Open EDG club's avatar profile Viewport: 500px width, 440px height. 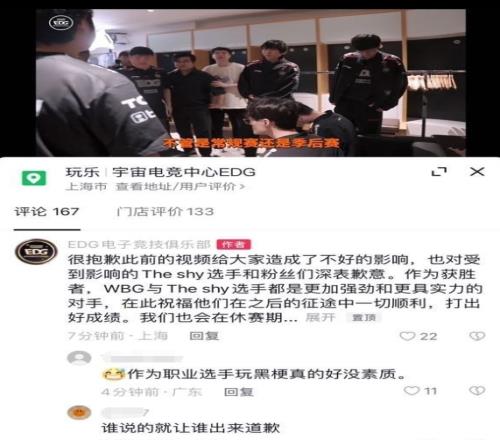point(36,252)
